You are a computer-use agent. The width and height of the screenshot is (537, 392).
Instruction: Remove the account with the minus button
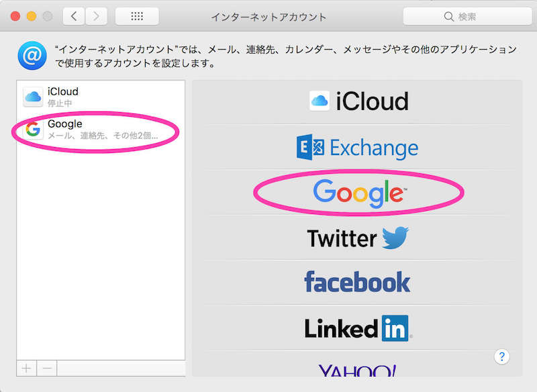pos(47,369)
